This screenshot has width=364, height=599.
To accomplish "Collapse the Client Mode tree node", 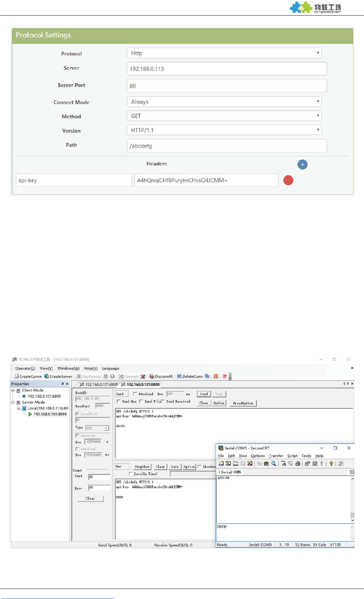I will click(13, 390).
